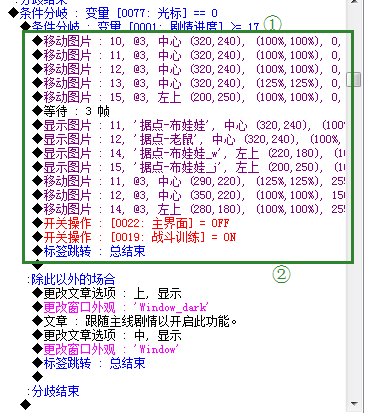Select first 标签跳转 总结束 line below switch operations

pos(89,251)
